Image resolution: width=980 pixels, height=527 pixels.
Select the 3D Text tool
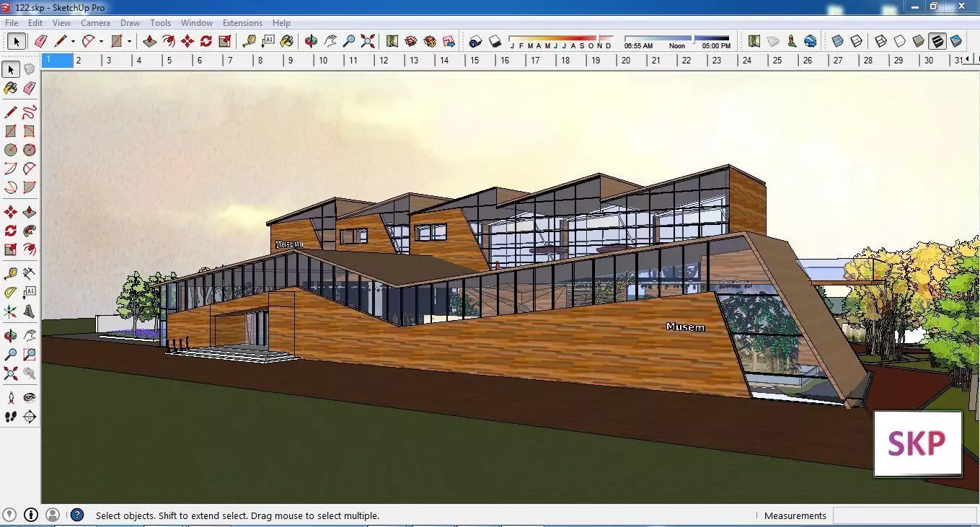click(x=29, y=311)
